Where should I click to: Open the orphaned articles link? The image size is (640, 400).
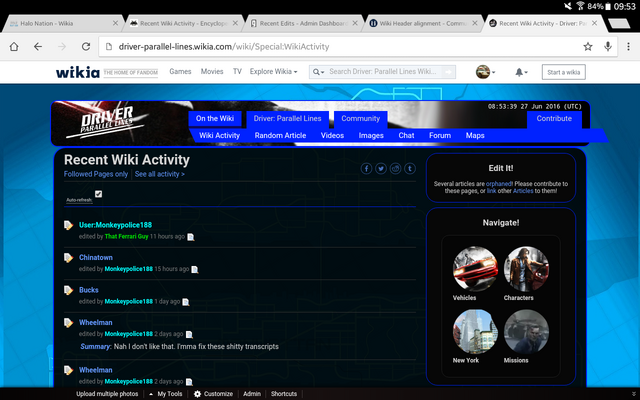pyautogui.click(x=499, y=184)
